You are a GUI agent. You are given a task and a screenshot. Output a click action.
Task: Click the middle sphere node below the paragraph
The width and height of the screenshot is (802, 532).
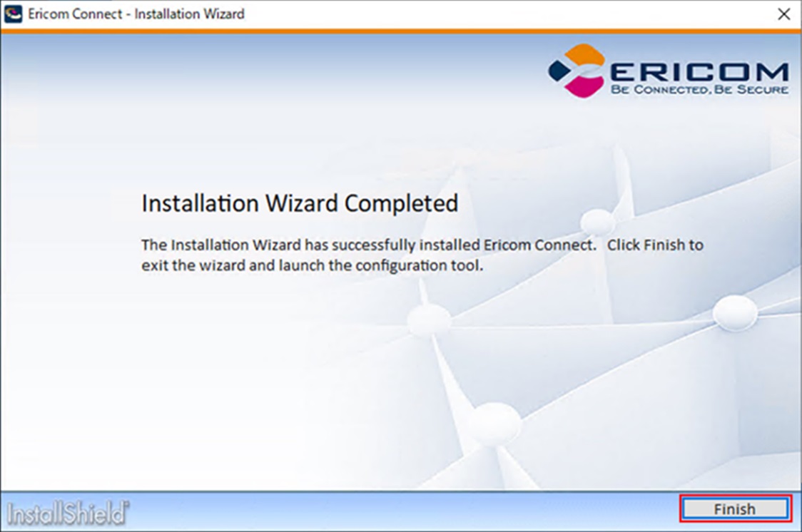click(430, 320)
